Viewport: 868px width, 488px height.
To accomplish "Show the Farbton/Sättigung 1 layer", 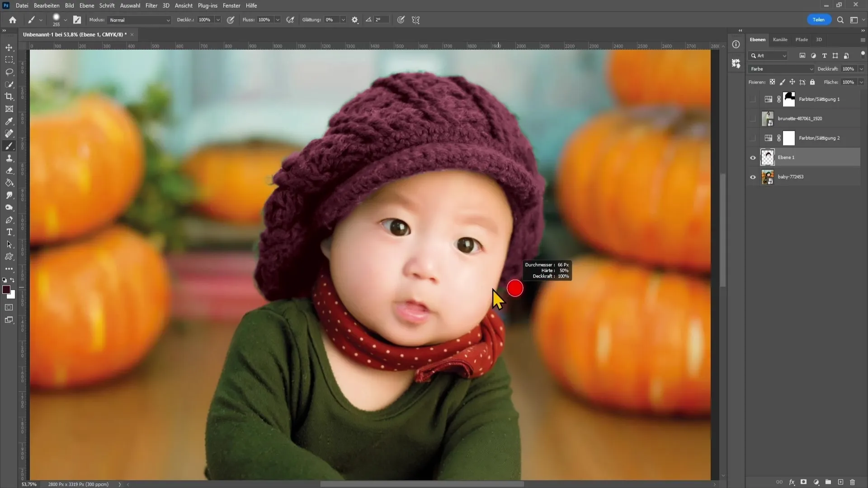I will pos(753,99).
